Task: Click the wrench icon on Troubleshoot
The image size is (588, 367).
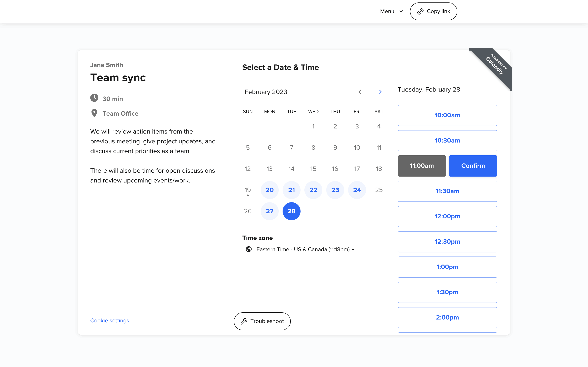Action: (x=244, y=321)
